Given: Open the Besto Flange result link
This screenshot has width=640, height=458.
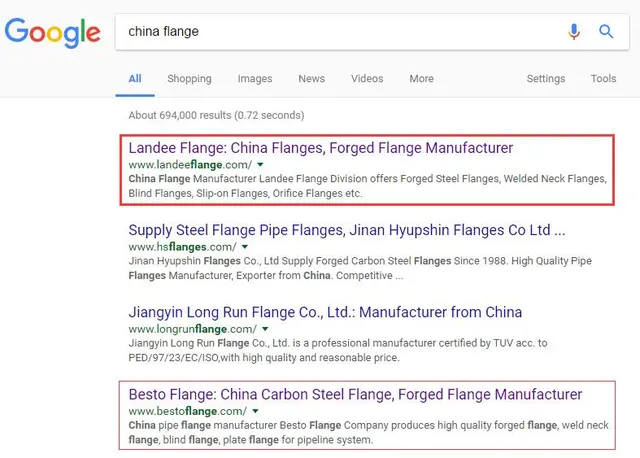Looking at the screenshot, I should coord(355,394).
